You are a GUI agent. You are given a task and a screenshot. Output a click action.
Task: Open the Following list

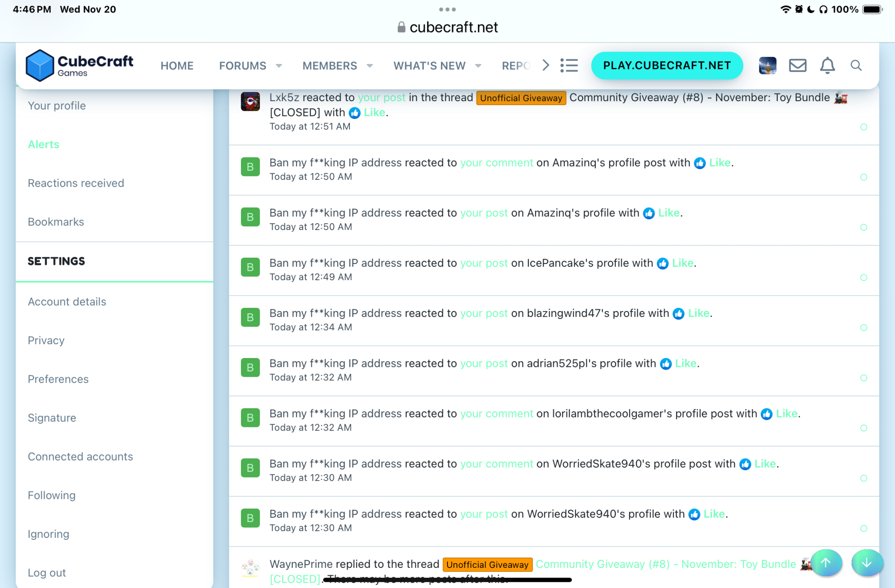(x=51, y=495)
